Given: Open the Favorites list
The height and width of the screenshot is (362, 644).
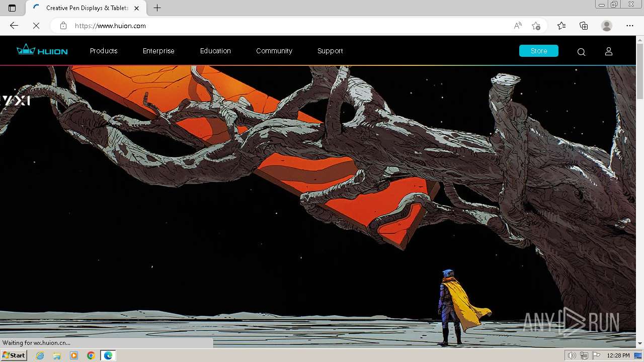Looking at the screenshot, I should pos(561,26).
